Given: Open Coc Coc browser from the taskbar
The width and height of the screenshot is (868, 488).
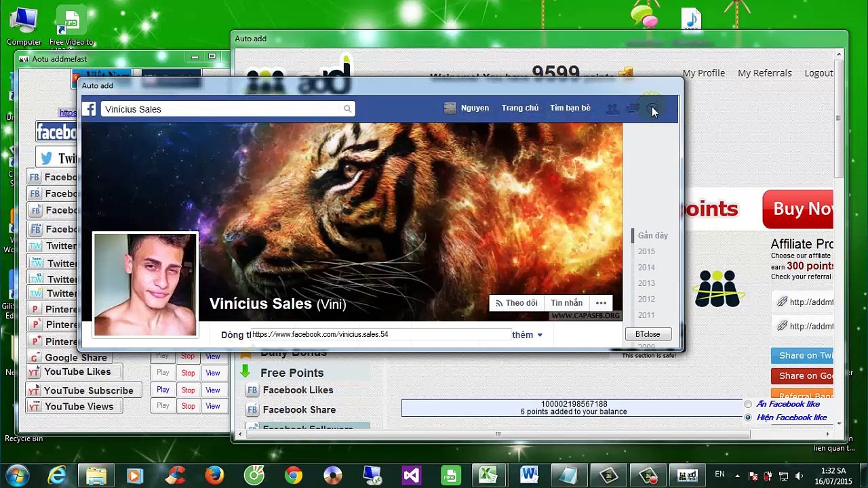Looking at the screenshot, I should point(254,475).
